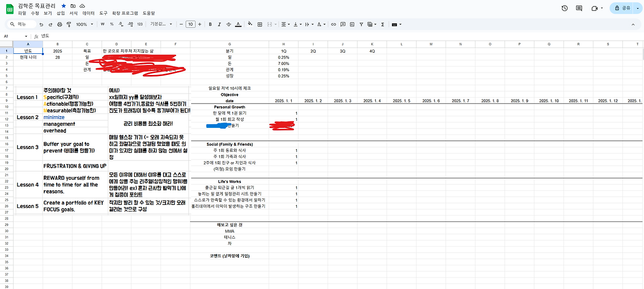Select row 9 header
This screenshot has height=289, width=644.
7,101
